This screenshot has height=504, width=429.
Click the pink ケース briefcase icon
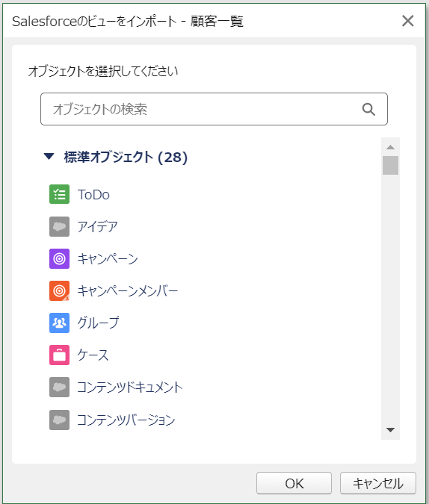[59, 355]
